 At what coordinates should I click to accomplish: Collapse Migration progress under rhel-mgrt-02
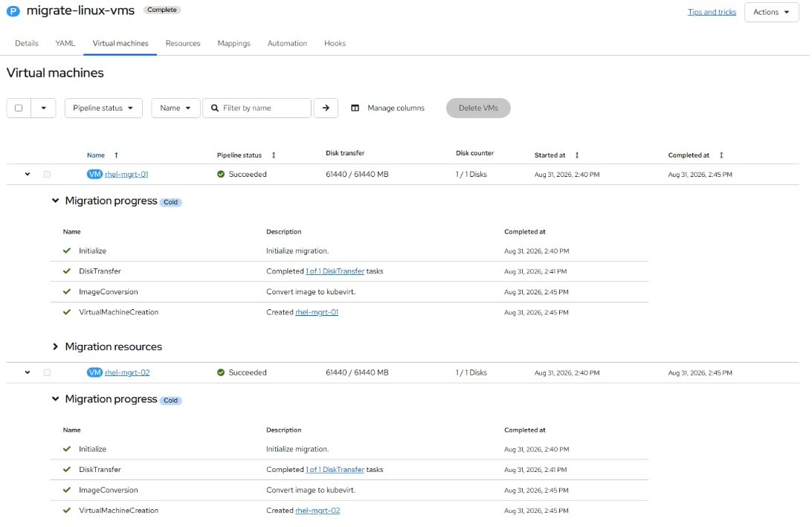click(x=56, y=399)
